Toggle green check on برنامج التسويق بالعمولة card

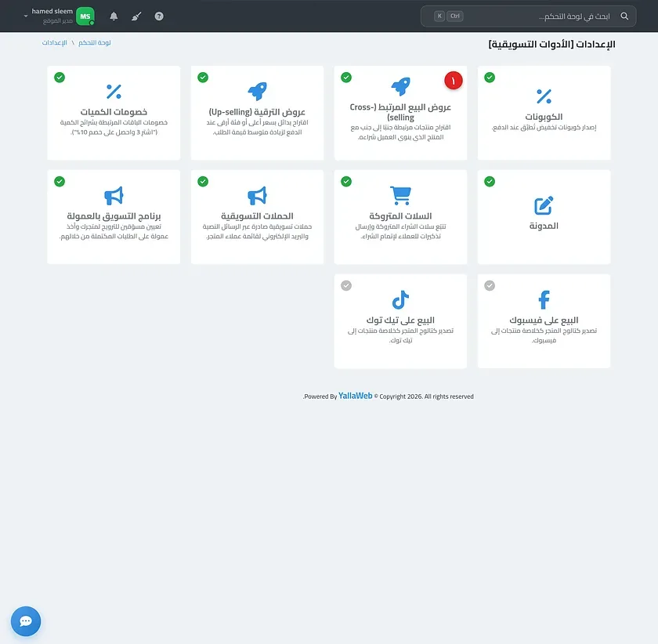click(60, 181)
